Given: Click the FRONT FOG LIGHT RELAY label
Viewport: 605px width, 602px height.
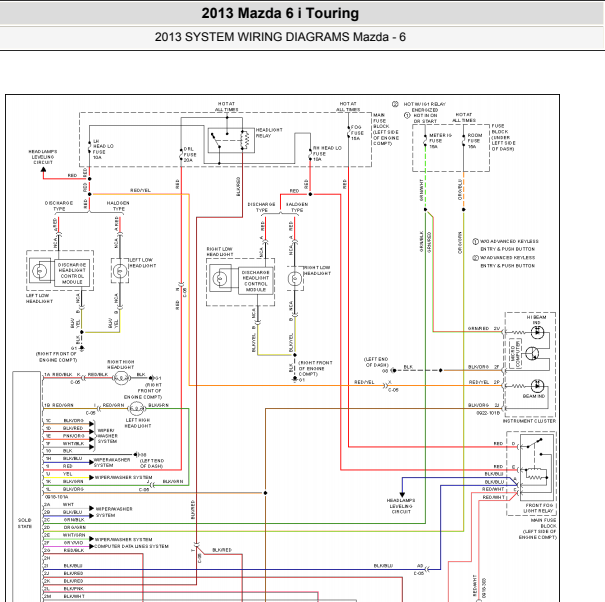Looking at the screenshot, I should tap(539, 508).
